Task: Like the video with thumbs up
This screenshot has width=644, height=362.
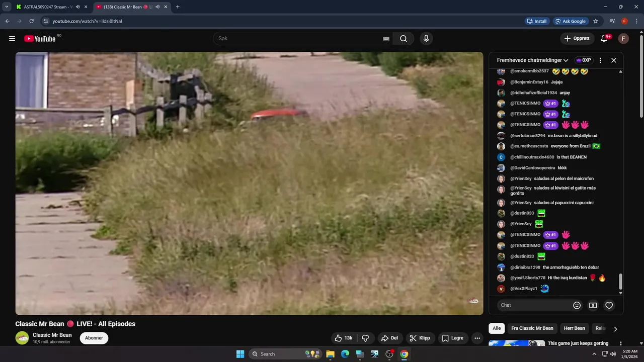Action: click(x=344, y=338)
